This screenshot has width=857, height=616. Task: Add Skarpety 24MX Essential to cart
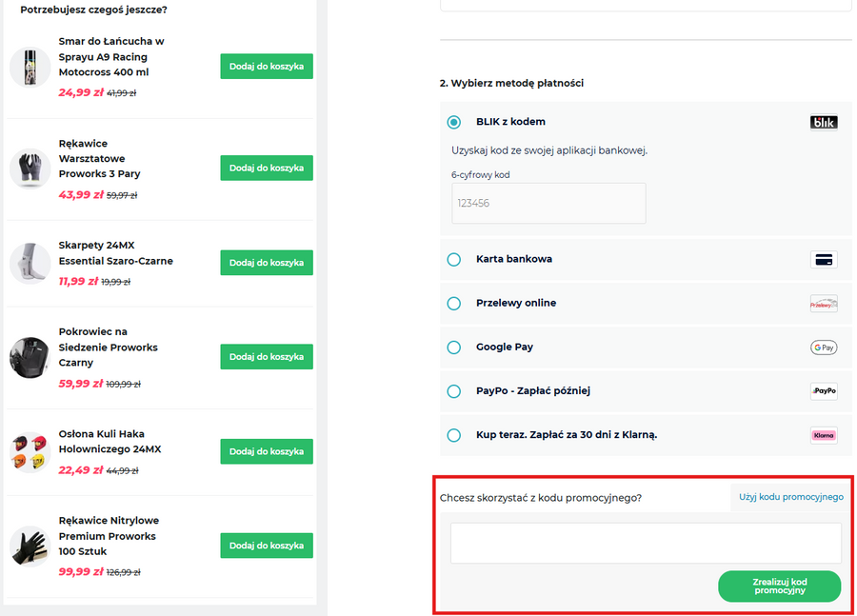click(x=267, y=263)
